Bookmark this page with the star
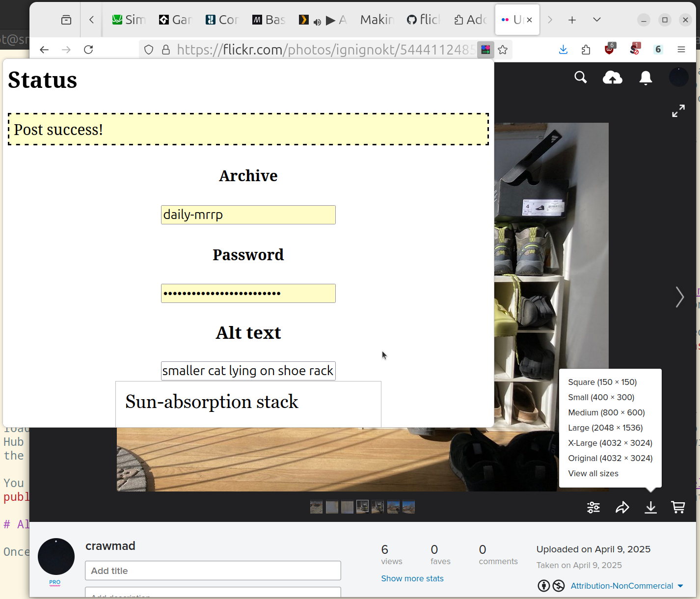 (503, 50)
